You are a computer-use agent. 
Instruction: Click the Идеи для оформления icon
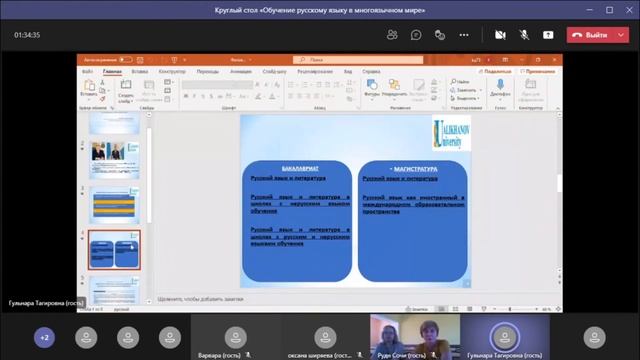coord(531,84)
